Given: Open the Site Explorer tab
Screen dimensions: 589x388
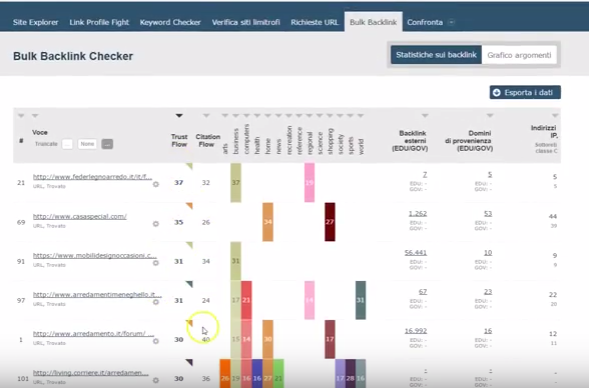Looking at the screenshot, I should [x=36, y=22].
